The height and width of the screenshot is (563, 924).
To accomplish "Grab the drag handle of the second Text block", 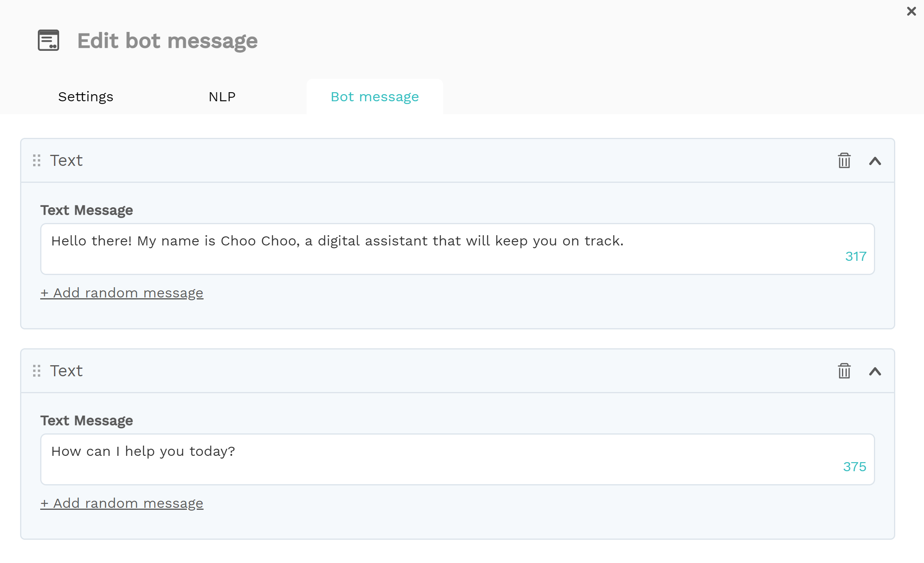I will [x=37, y=371].
